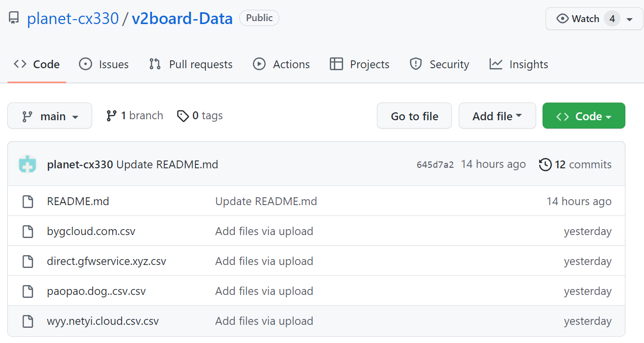The image size is (644, 343).
Task: Click the paopao.dog..csv.csv file icon
Action: (x=28, y=291)
